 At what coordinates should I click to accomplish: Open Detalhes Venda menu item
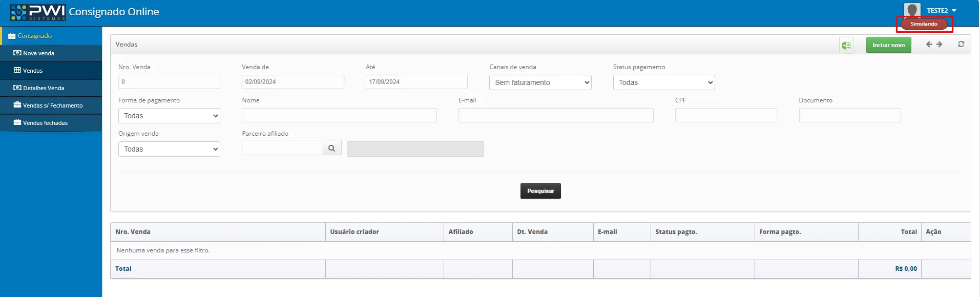point(44,88)
